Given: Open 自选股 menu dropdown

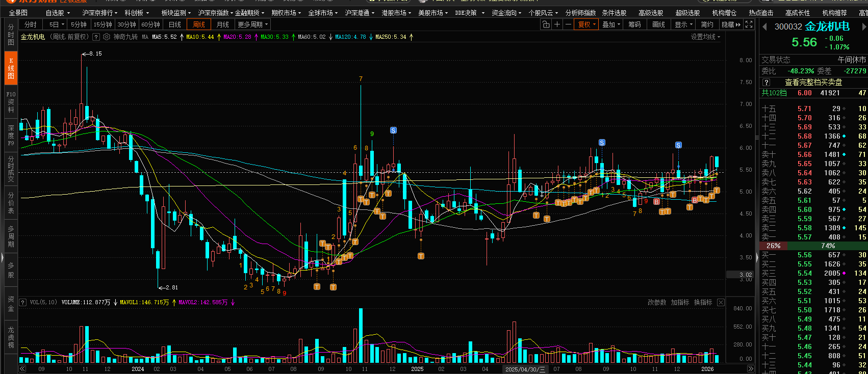Looking at the screenshot, I should click(57, 13).
